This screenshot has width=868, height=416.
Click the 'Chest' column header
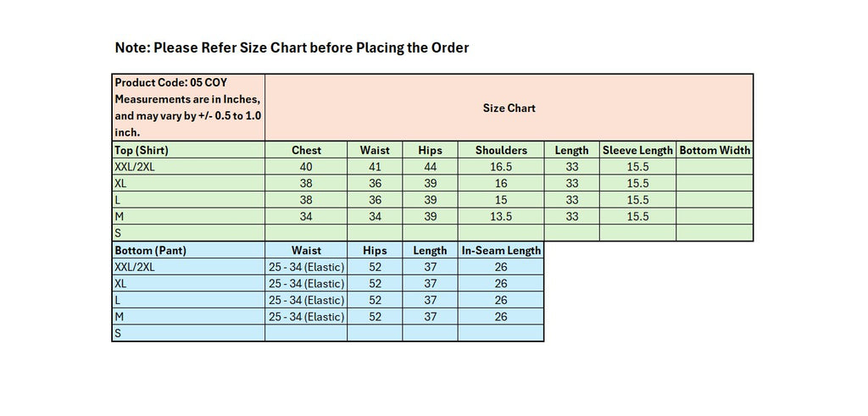(x=306, y=150)
